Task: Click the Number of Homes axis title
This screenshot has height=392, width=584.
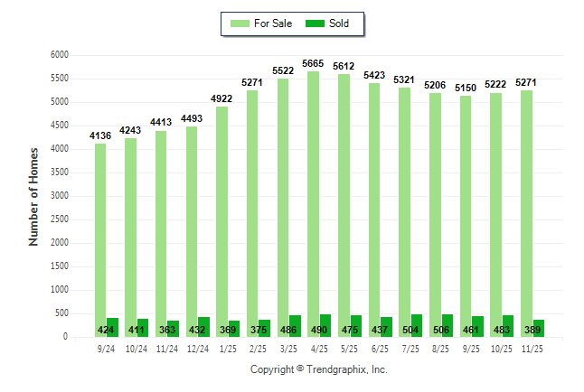Action: pos(33,196)
